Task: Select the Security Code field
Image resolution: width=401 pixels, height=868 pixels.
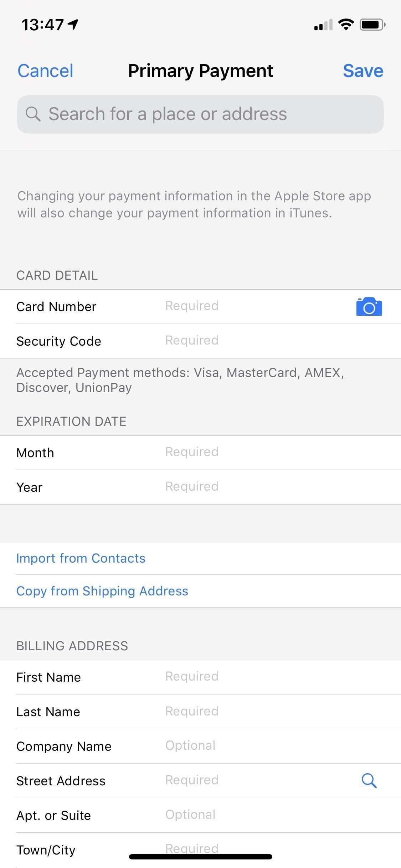Action: tap(250, 341)
